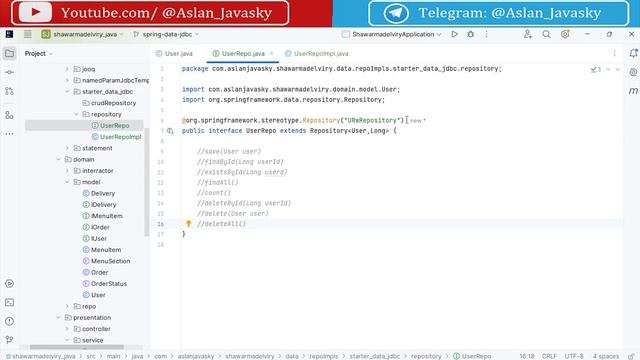The height and width of the screenshot is (360, 640).
Task: Click aslanjavasky in breadcrumb bar
Action: 196,356
